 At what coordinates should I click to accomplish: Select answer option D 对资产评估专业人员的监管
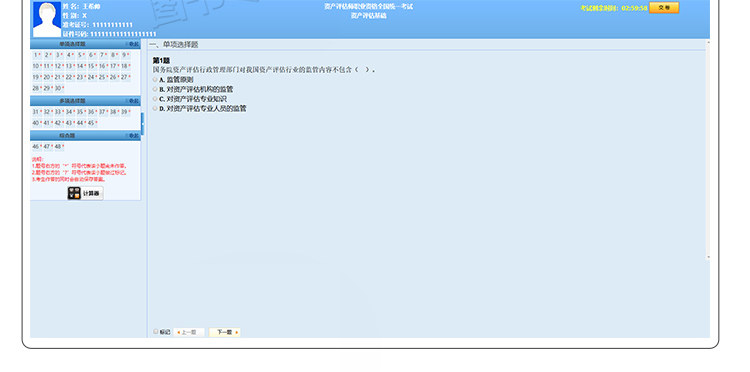click(155, 109)
